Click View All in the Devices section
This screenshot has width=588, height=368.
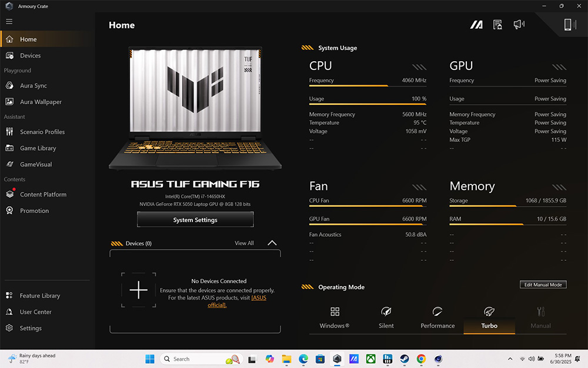coord(244,243)
